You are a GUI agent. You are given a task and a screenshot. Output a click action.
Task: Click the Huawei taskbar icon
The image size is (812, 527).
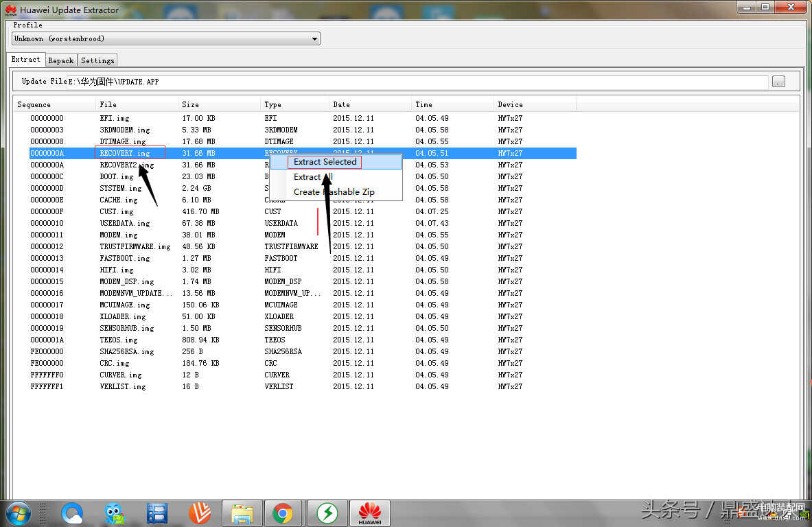click(370, 513)
